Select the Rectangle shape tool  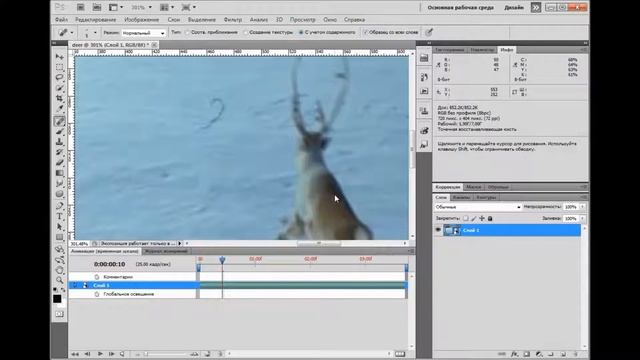[60, 237]
